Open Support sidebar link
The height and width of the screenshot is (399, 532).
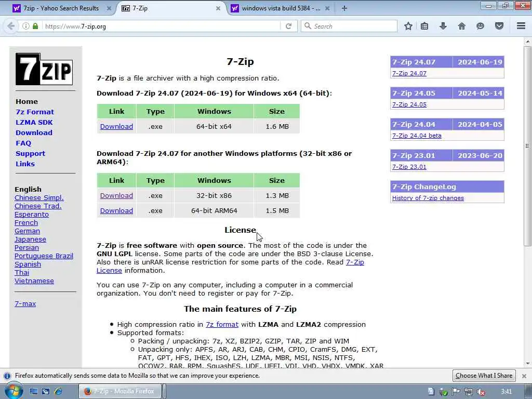30,153
